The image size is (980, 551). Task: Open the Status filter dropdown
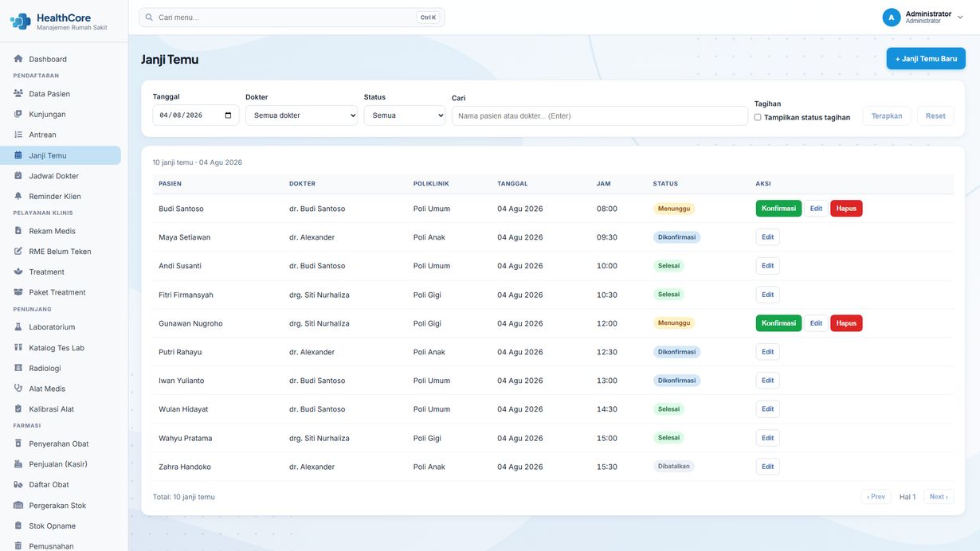click(x=405, y=115)
